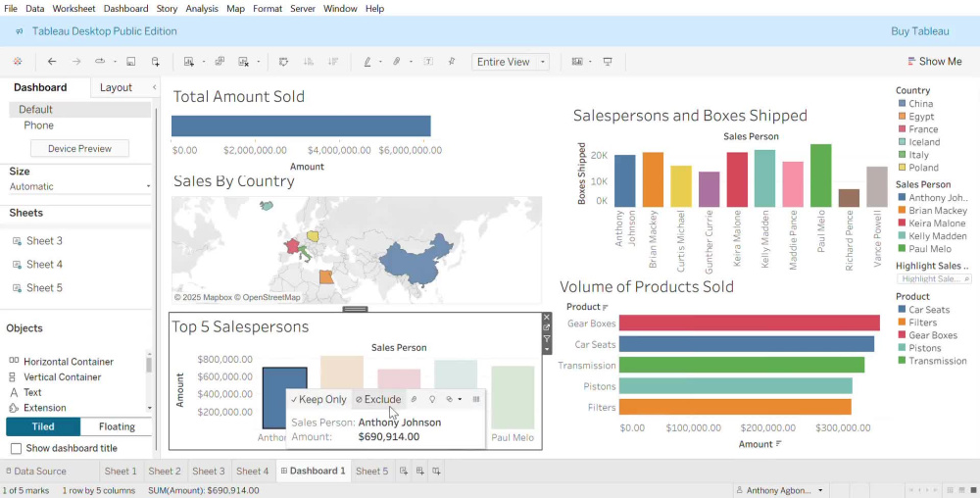Viewport: 980px width, 498px height.
Task: Click the Fix axes pin icon
Action: pyautogui.click(x=451, y=61)
